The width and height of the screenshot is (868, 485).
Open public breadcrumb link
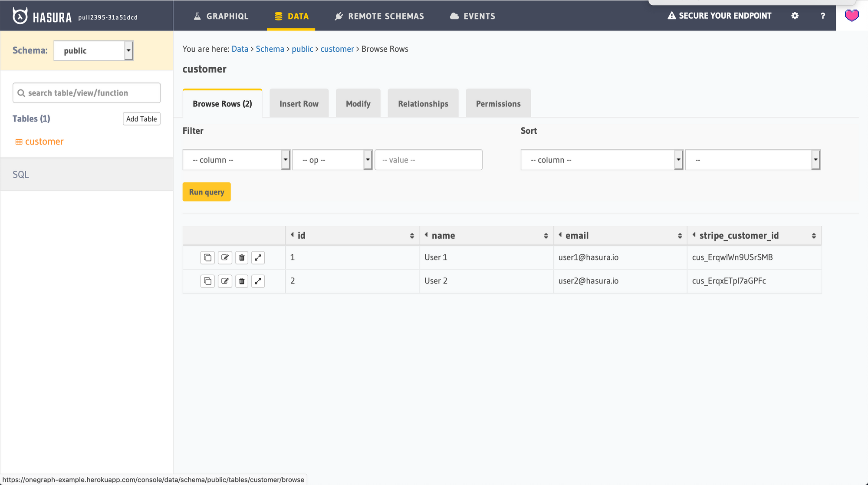point(302,49)
